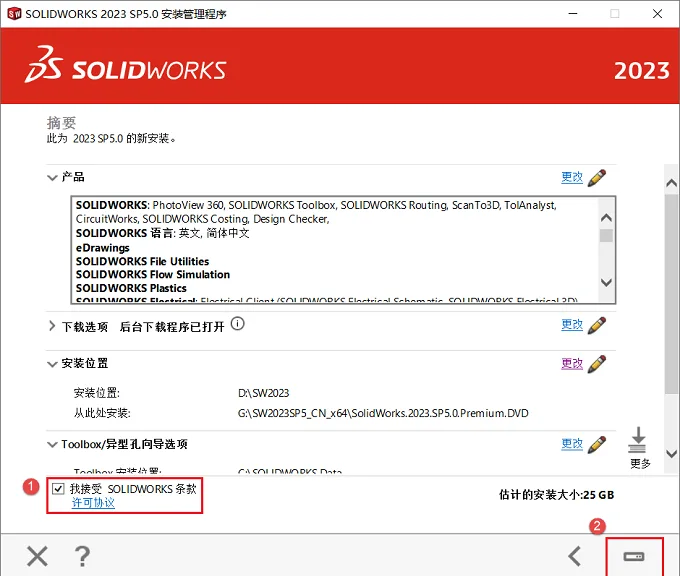Click the product list scrollbar down arrow
Screen dimensions: 680x576
606,282
